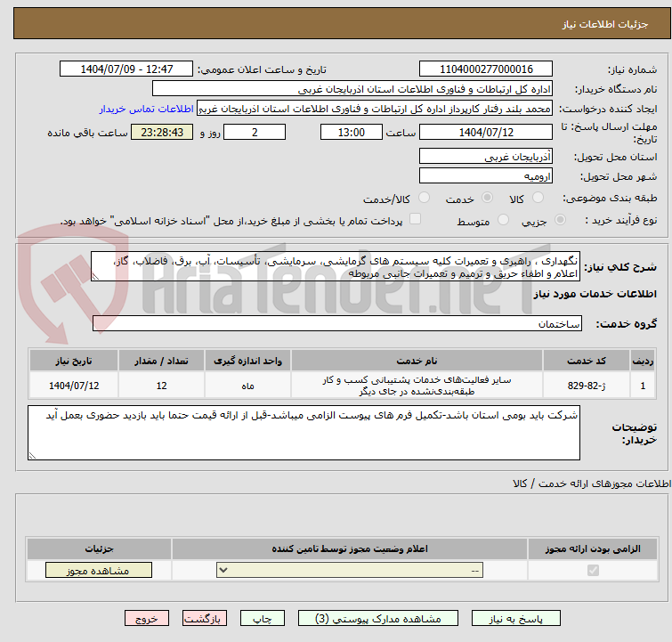
Task: Click the need date cell 1404/07/12
Action: point(74,386)
